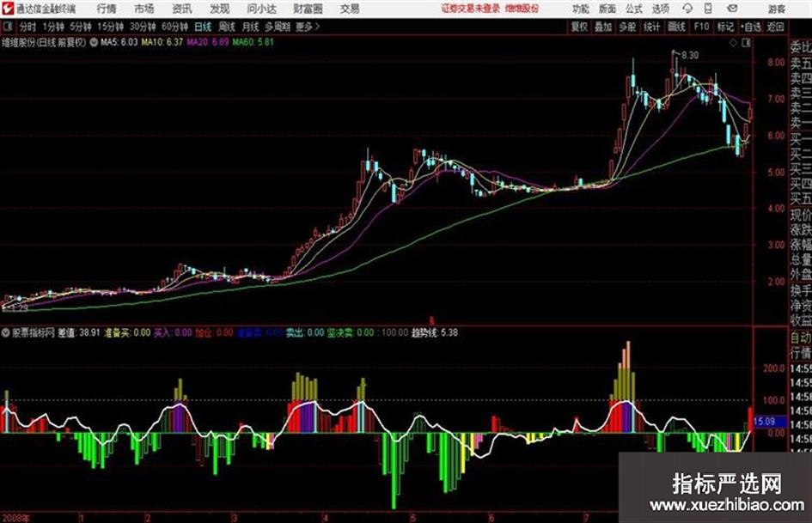Open the 公式 menu

(x=634, y=9)
